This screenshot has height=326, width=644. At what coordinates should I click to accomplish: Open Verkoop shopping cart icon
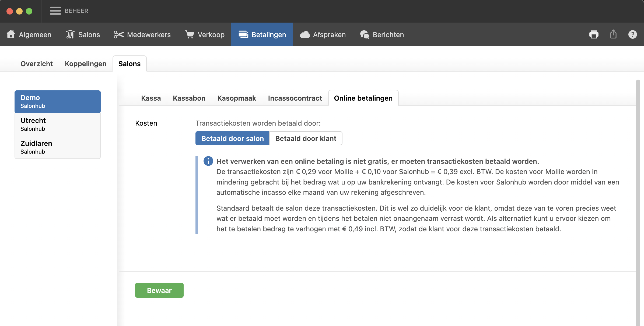coord(190,34)
